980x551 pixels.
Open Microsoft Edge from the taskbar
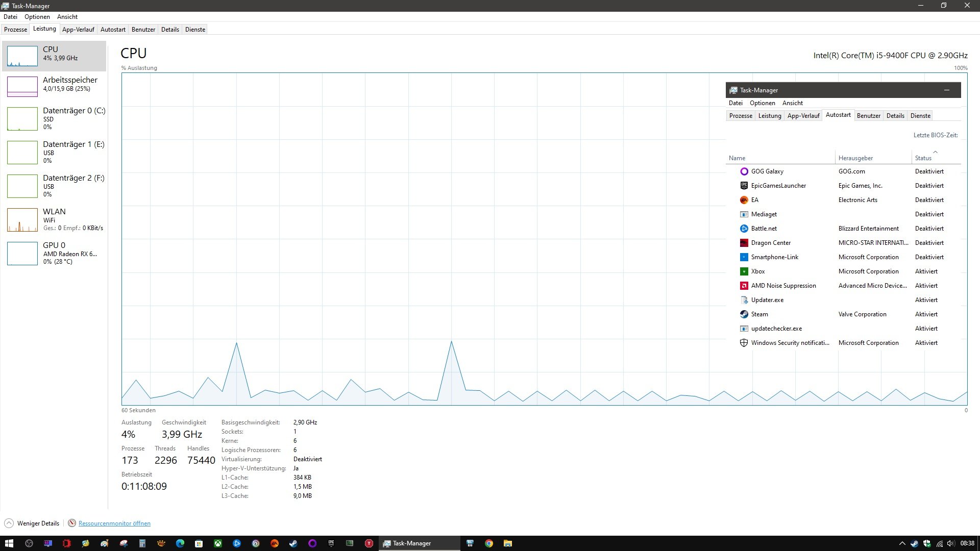click(180, 543)
